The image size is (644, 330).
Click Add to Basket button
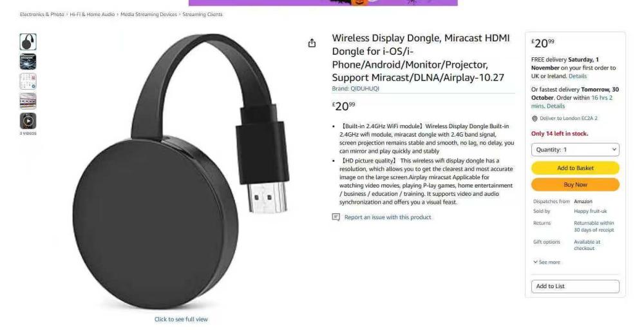(575, 168)
